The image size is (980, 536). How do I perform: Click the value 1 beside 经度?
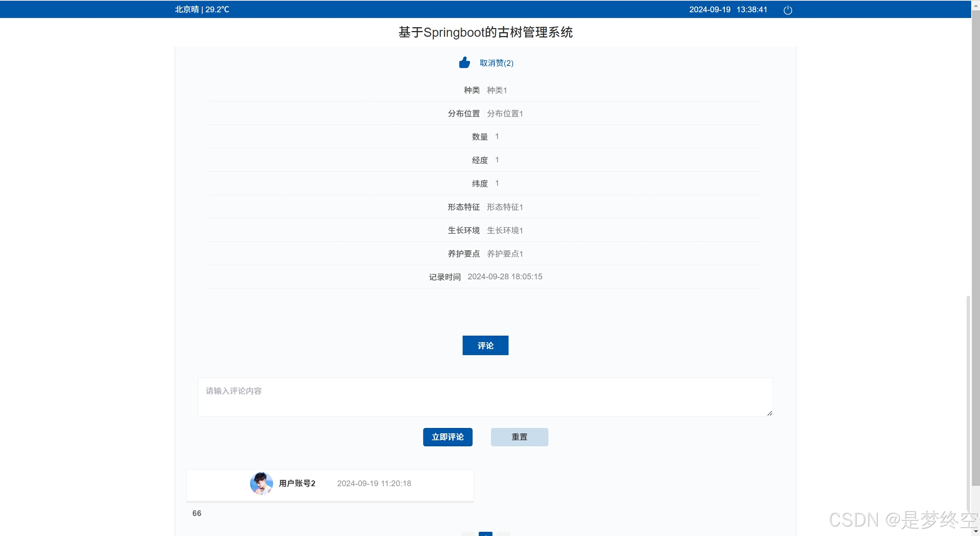pyautogui.click(x=497, y=160)
